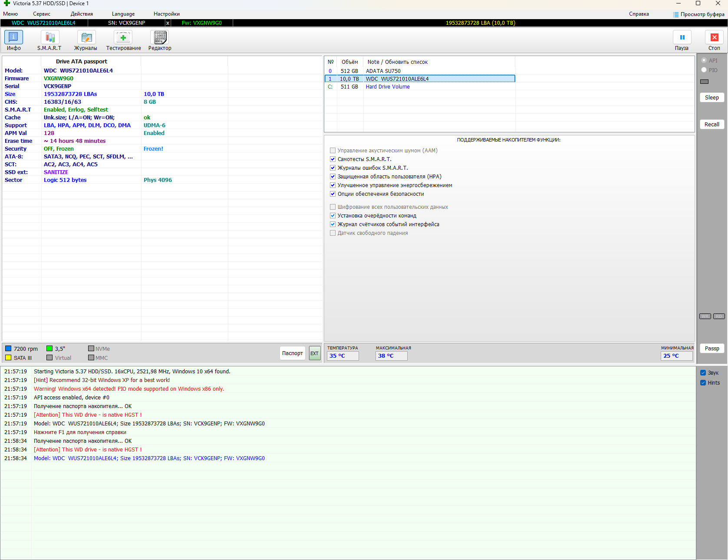Click the PIO mode warning log line
The image size is (728, 560).
(129, 389)
